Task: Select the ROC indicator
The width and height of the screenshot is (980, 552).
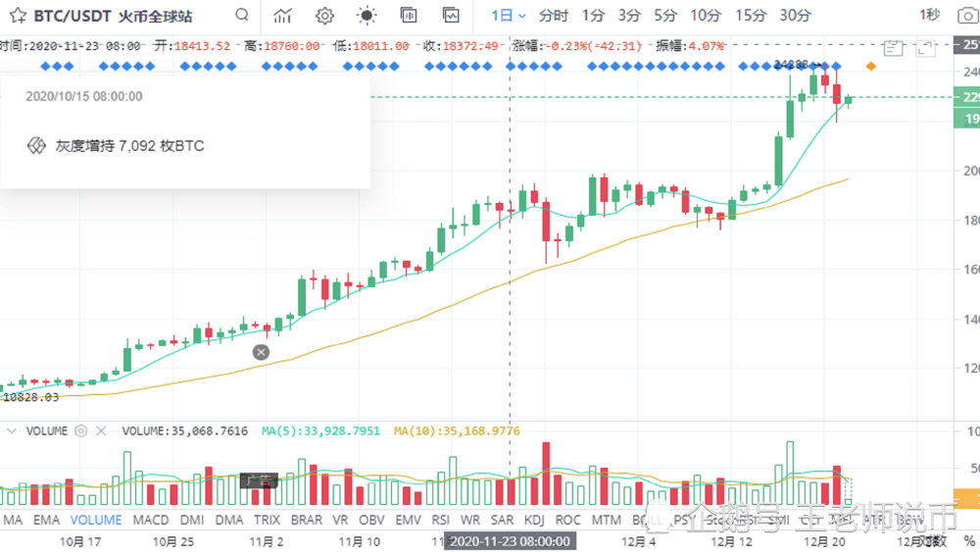Action: coord(567,520)
